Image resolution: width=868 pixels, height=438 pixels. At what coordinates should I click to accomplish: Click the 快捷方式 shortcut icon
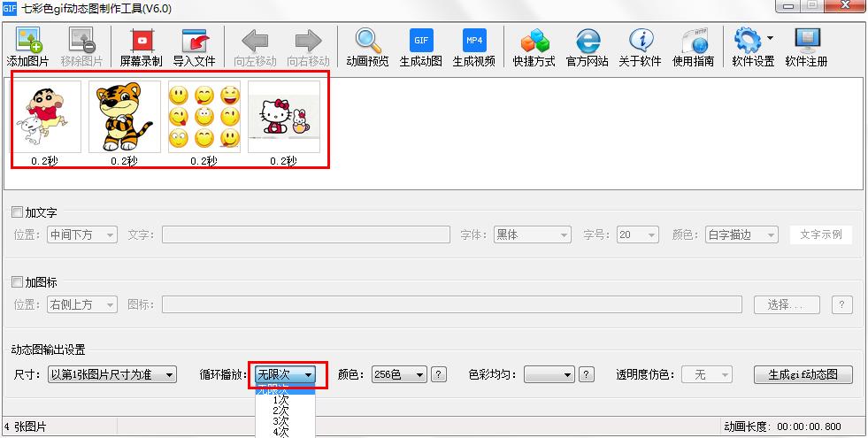tap(534, 41)
